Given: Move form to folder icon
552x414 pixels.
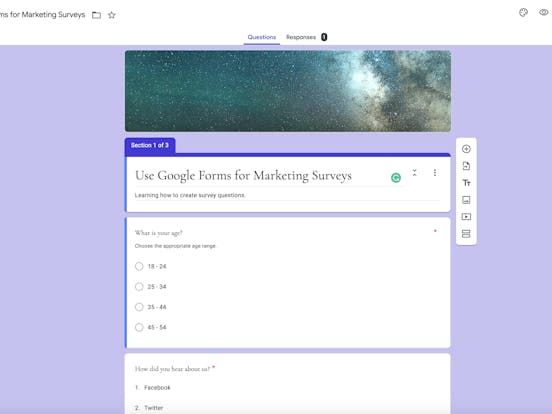Looking at the screenshot, I should click(96, 15).
